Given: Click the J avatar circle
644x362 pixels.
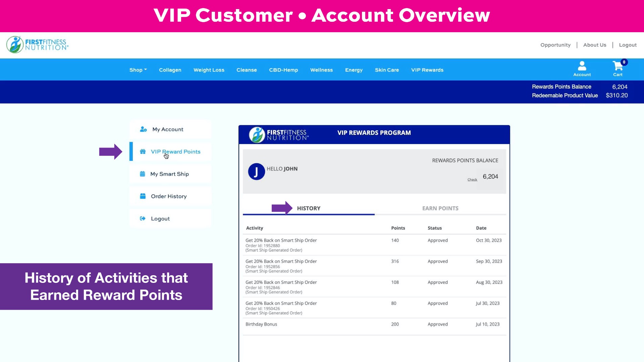Looking at the screenshot, I should point(256,172).
